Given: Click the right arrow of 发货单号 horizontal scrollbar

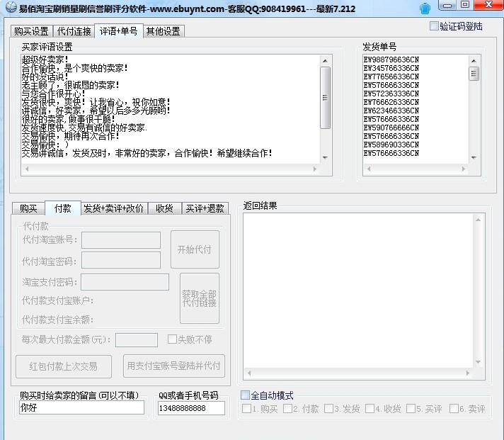Looking at the screenshot, I should [x=464, y=169].
